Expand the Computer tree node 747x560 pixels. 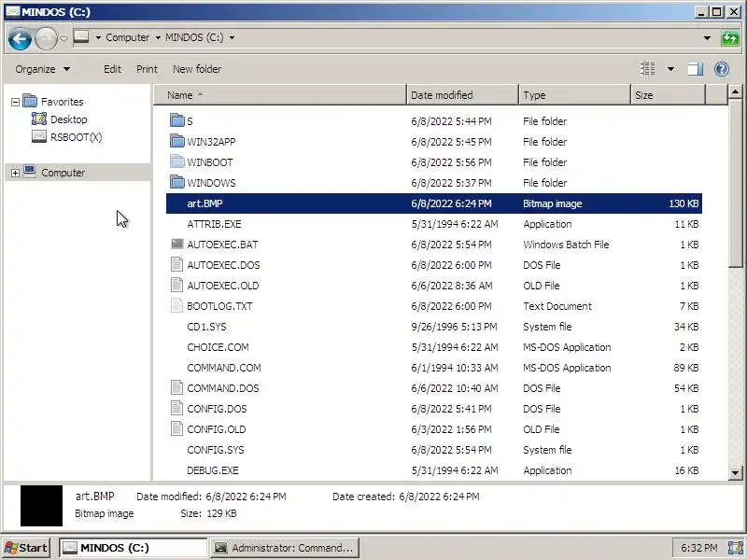pyautogui.click(x=15, y=173)
